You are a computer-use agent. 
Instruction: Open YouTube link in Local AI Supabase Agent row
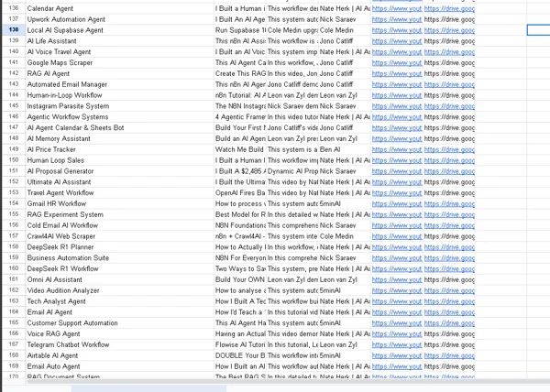click(x=397, y=30)
